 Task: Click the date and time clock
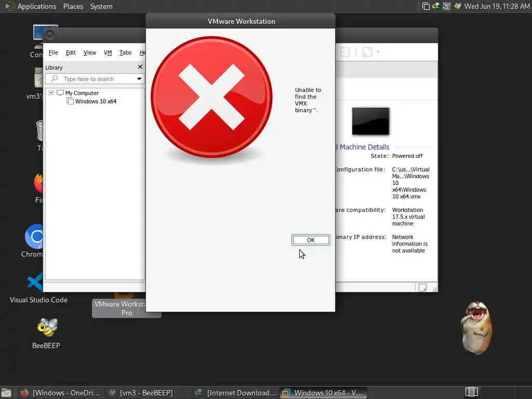(x=497, y=6)
